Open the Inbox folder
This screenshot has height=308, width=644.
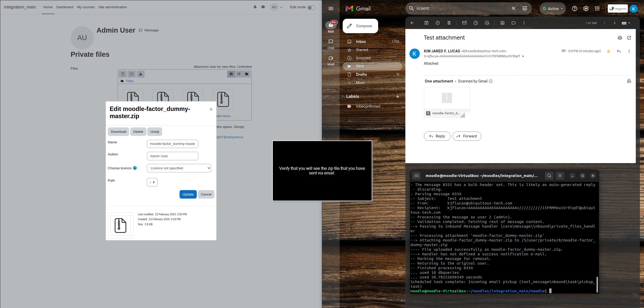point(372,42)
